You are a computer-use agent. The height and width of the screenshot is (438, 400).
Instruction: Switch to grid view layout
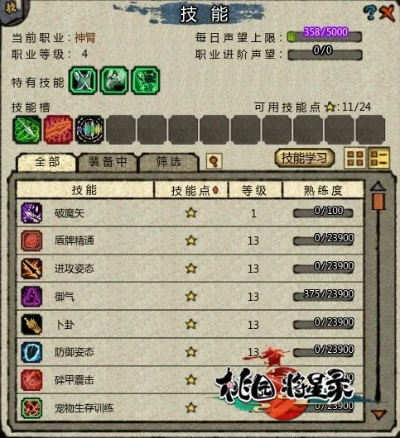click(355, 158)
